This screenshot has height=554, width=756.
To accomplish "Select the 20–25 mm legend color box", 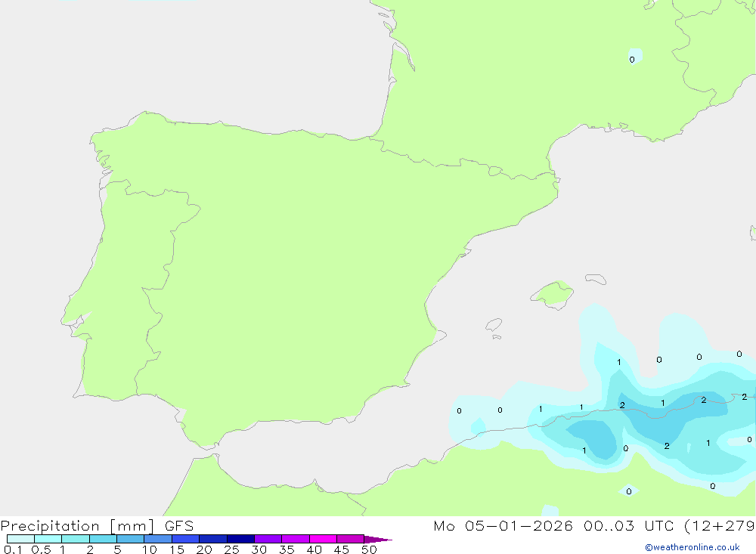I will coord(212,539).
